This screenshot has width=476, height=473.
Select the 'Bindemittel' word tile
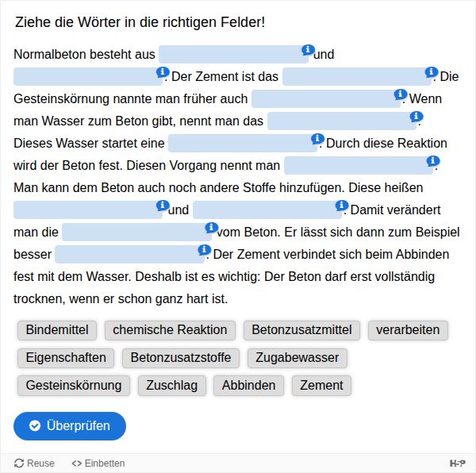pos(57,330)
